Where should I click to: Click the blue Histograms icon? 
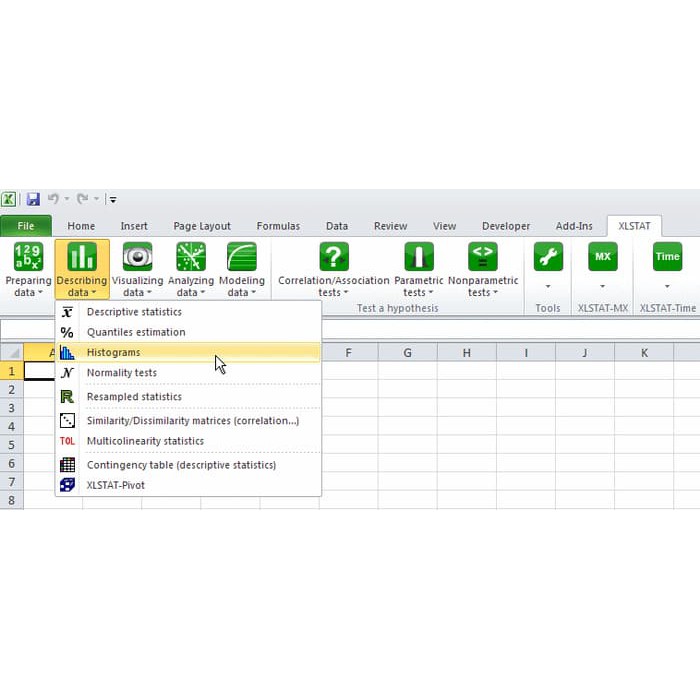[x=67, y=352]
